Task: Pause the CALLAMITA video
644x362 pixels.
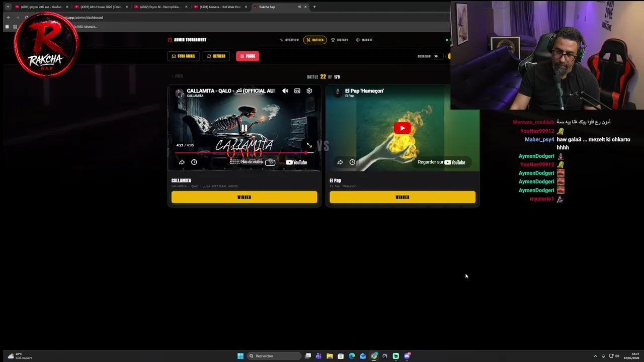Action: [x=244, y=128]
